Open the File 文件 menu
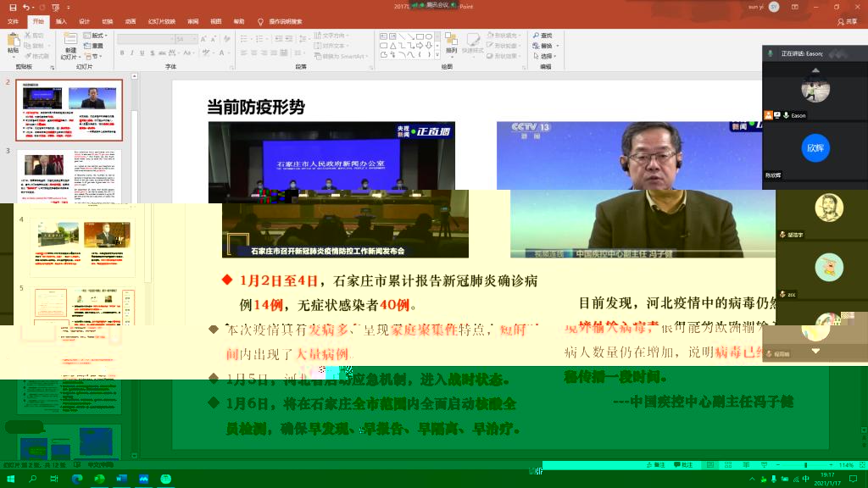Screen dimensions: 868x488 coord(14,21)
